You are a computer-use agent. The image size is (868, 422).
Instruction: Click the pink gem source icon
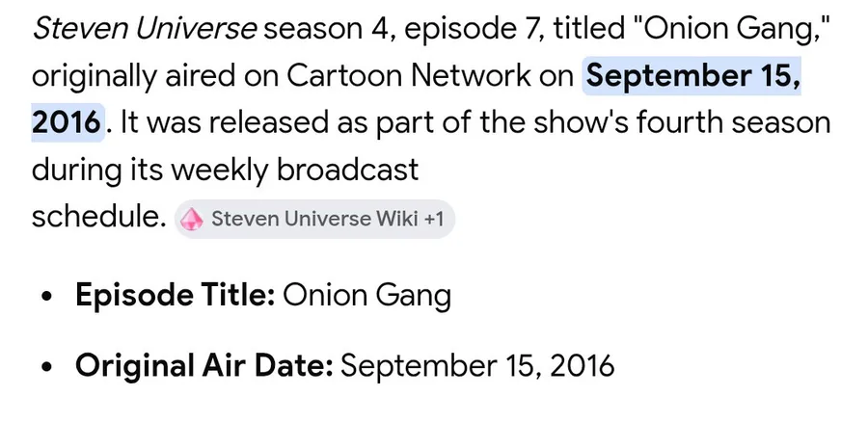(192, 219)
